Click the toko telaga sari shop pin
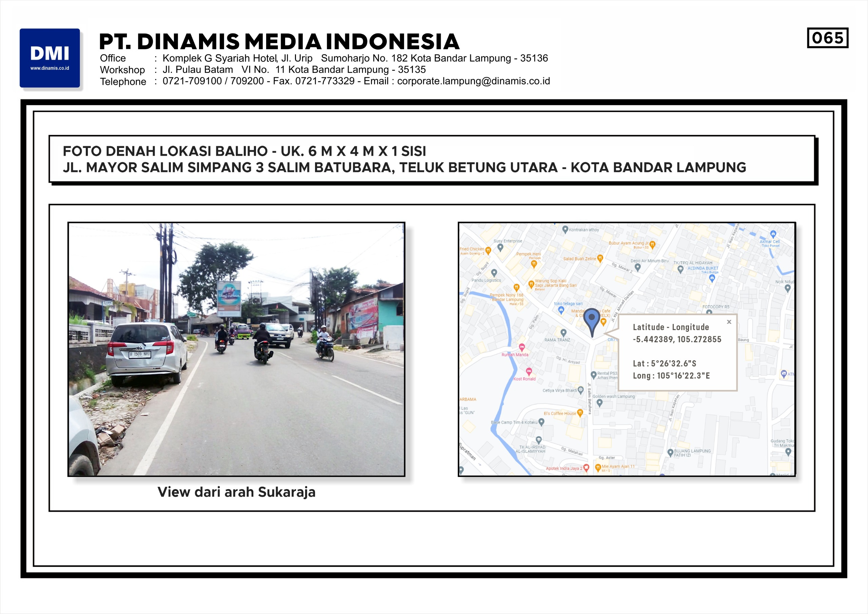The height and width of the screenshot is (614, 868). pos(561,310)
